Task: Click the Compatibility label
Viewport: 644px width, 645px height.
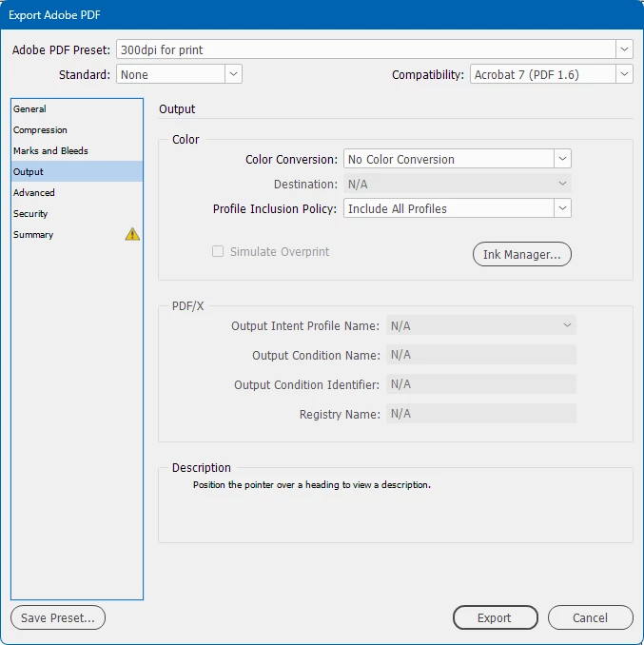Action: (428, 74)
